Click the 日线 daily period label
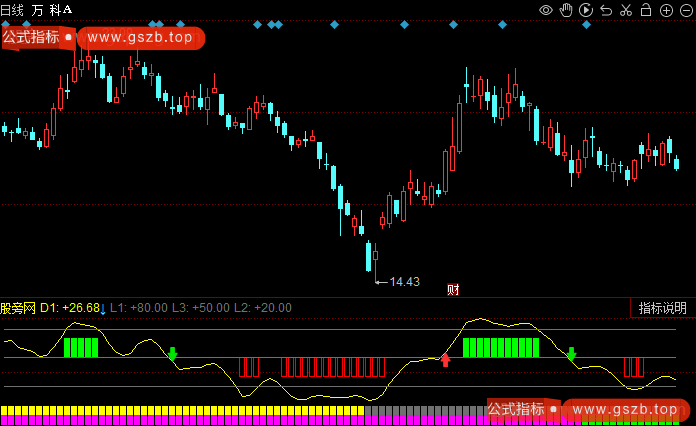The height and width of the screenshot is (426, 696). (13, 9)
